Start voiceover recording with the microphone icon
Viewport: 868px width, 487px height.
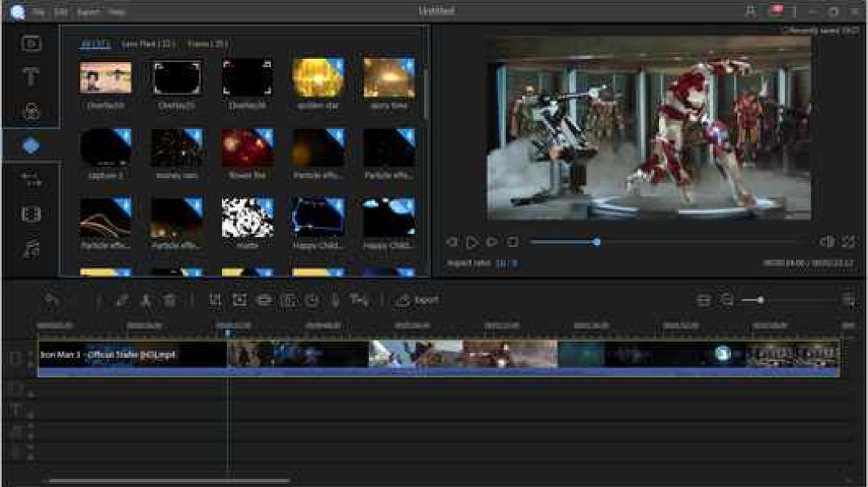tap(336, 300)
